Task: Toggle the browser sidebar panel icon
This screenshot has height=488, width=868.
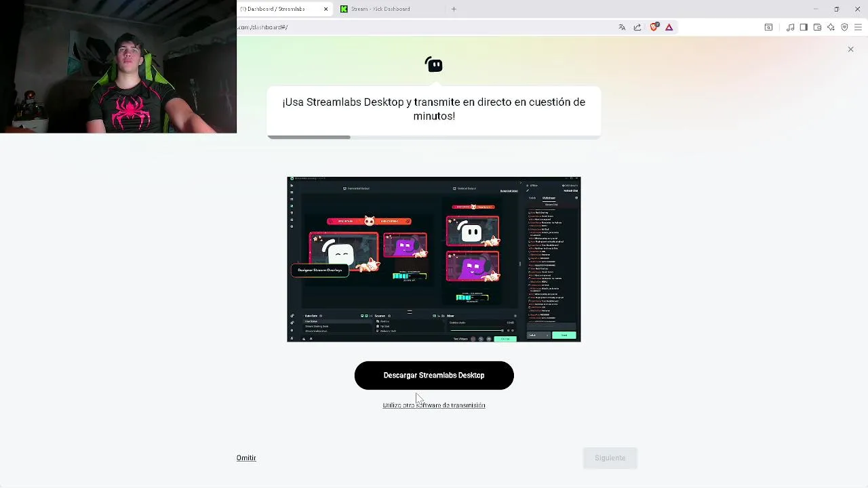Action: pyautogui.click(x=804, y=27)
